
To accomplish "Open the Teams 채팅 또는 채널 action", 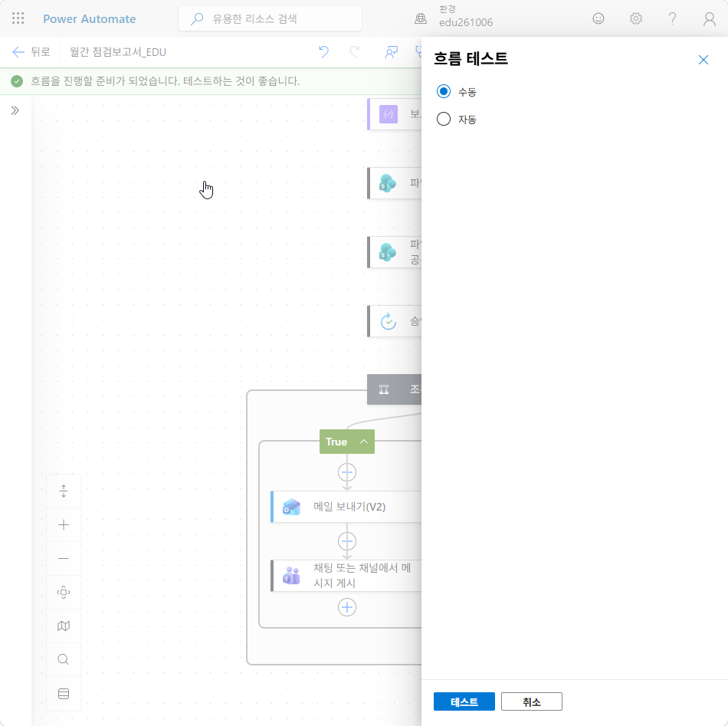I will click(x=346, y=576).
